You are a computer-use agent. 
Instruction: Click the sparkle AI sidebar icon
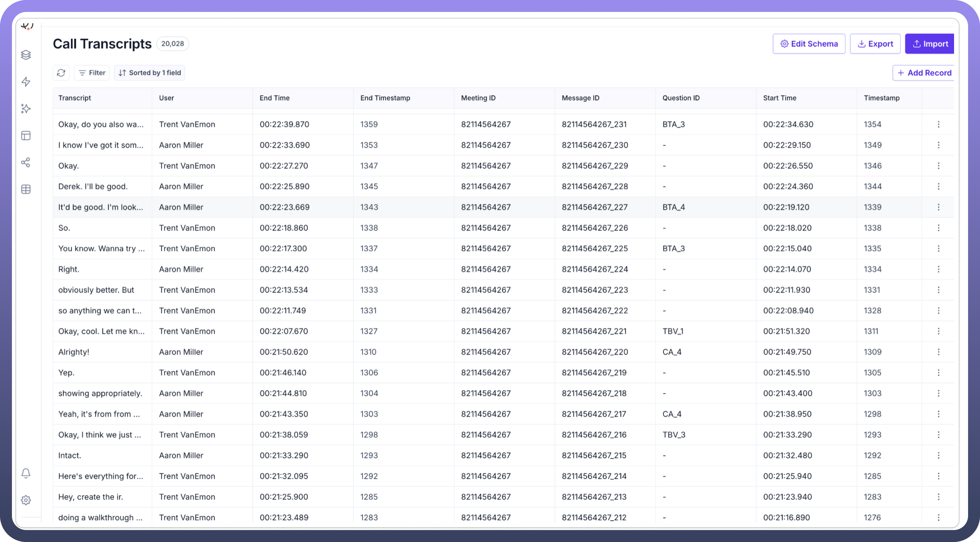[26, 109]
